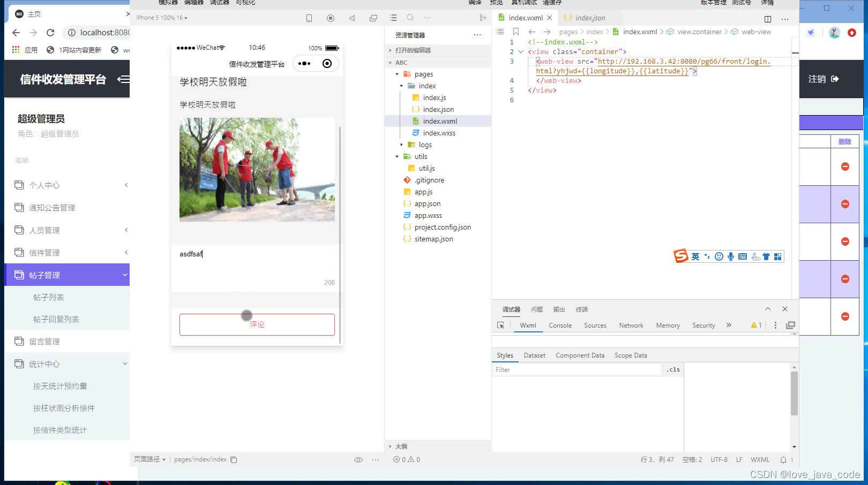The height and width of the screenshot is (485, 868).
Task: Copy the page path in the status bar
Action: [234, 459]
